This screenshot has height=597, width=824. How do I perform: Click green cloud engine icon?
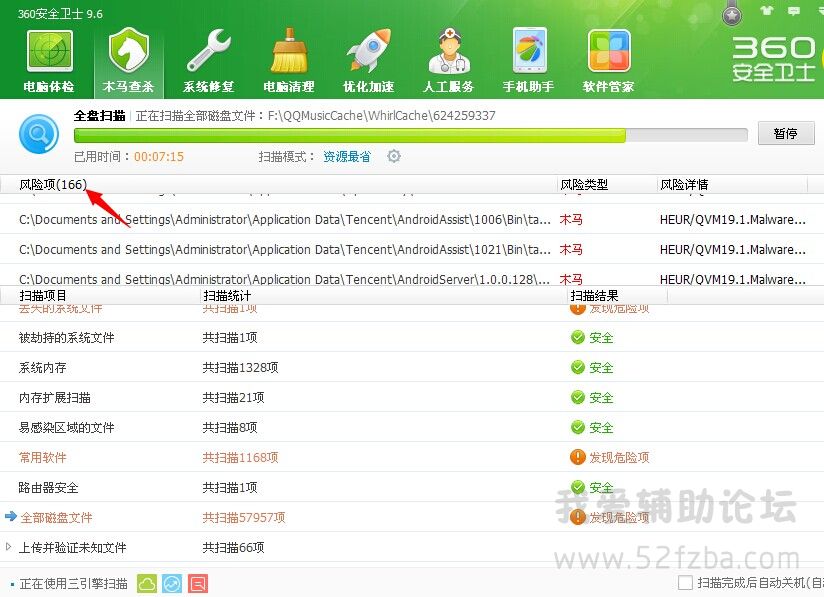[147, 583]
